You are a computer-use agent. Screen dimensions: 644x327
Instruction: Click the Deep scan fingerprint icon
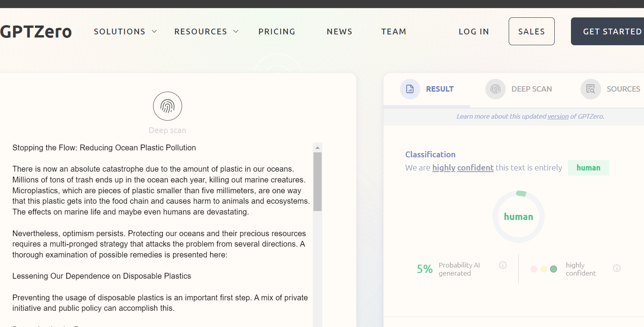point(167,106)
